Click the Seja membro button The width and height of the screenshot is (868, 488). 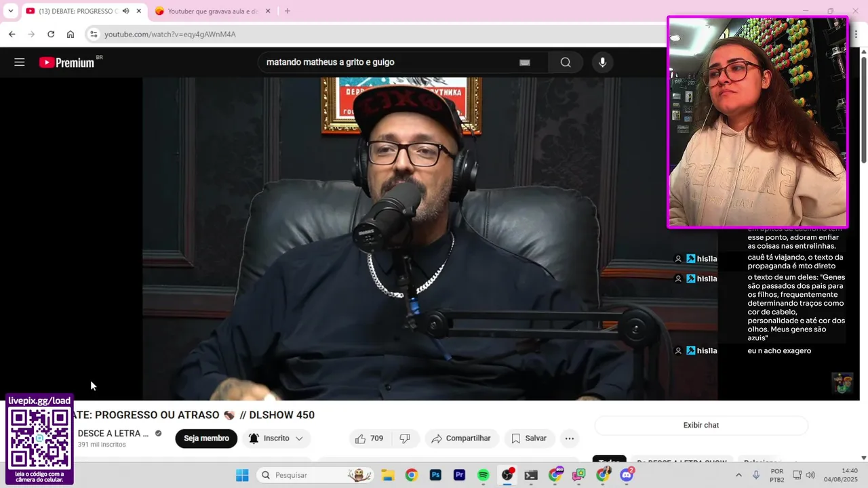[206, 439]
